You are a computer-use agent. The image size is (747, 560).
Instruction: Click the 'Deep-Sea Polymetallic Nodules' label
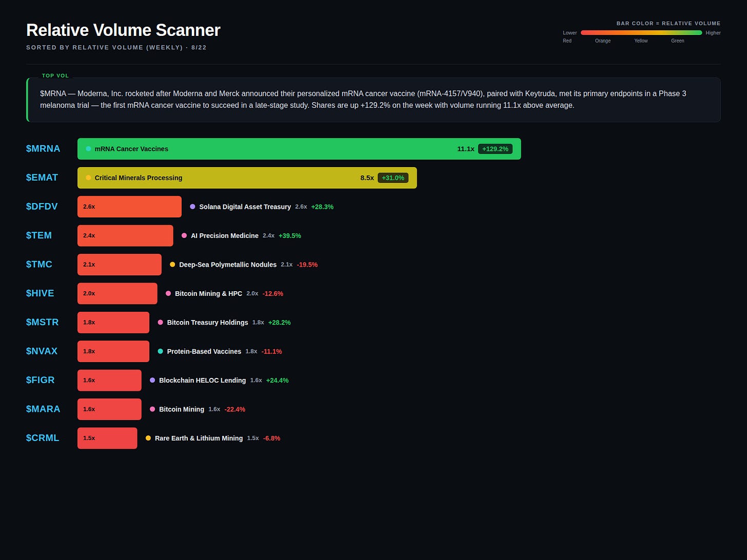pos(228,265)
